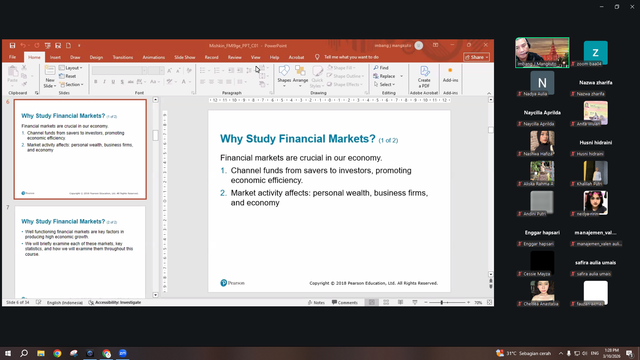The image size is (640, 360).
Task: Toggle underline formatting
Action: [x=113, y=82]
